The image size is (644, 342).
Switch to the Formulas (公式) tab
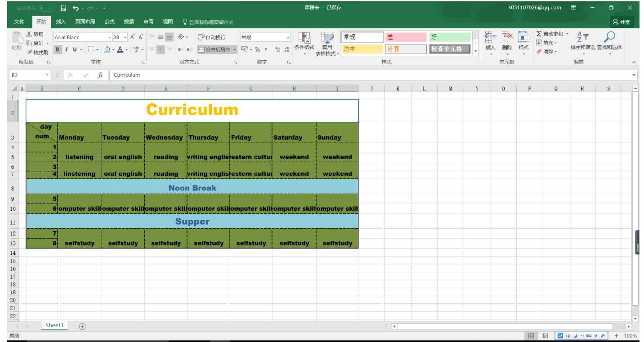(x=110, y=22)
